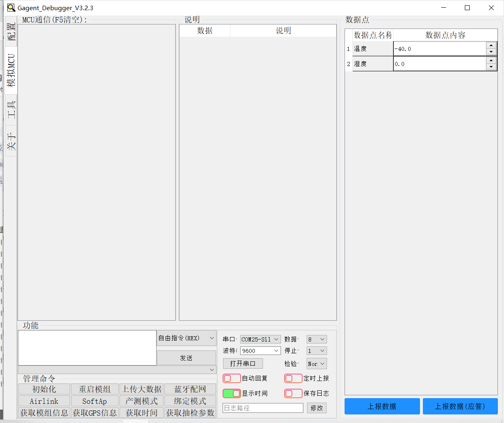Click the 日志路径 input field
The width and height of the screenshot is (504, 423).
click(263, 408)
